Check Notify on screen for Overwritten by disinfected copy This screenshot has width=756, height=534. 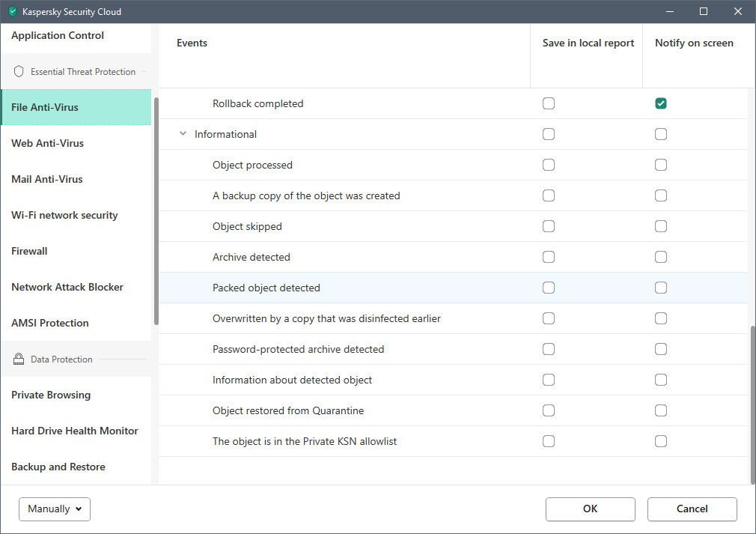click(661, 318)
